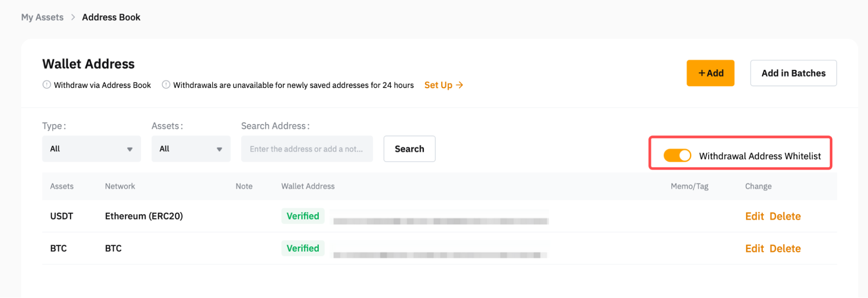Click the arrow icon next to Set Up
The width and height of the screenshot is (868, 298).
(460, 85)
